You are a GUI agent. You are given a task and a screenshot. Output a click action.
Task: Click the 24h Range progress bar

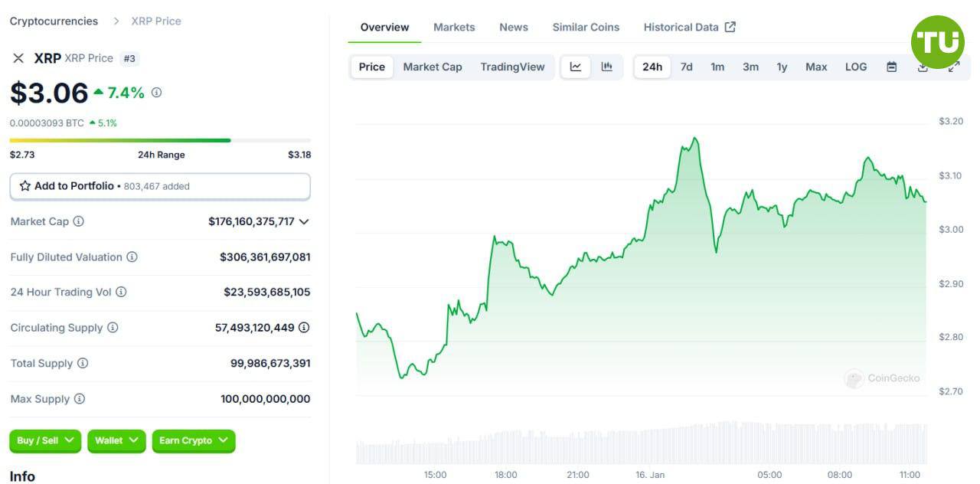pos(160,140)
